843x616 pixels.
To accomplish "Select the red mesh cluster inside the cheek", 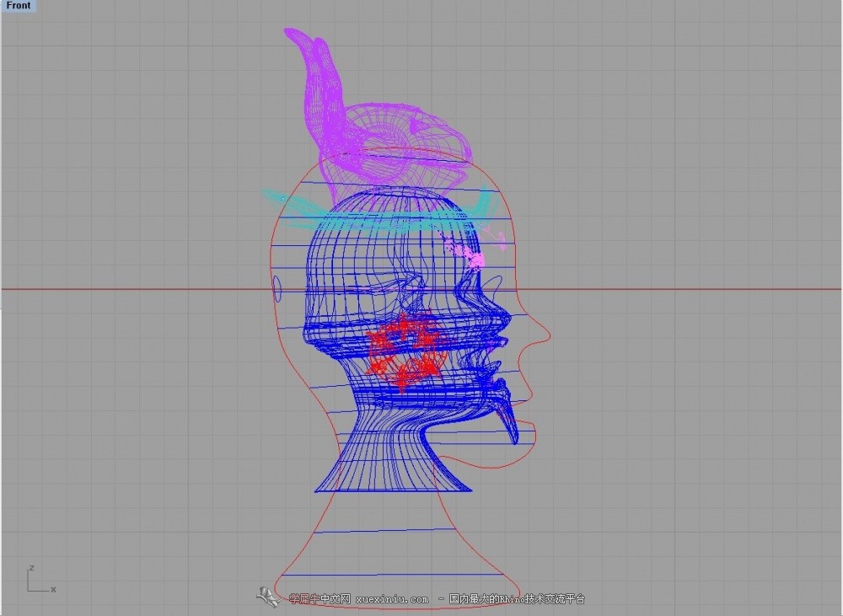I will (x=405, y=350).
